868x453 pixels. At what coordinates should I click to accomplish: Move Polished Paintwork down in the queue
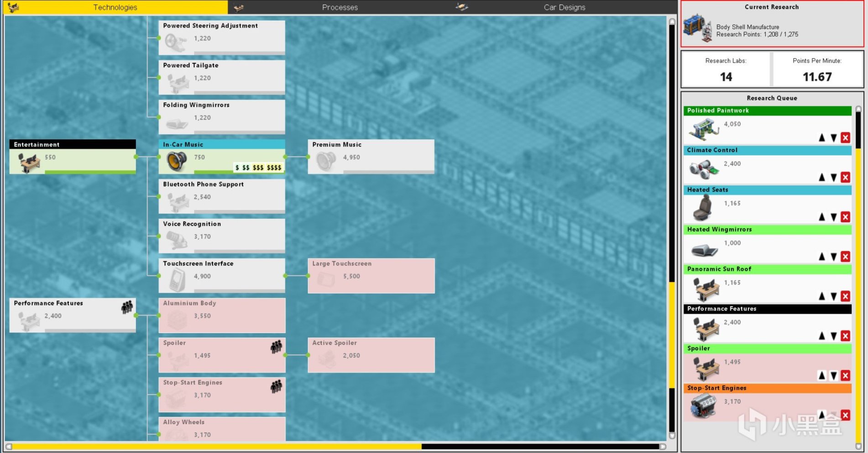click(834, 137)
